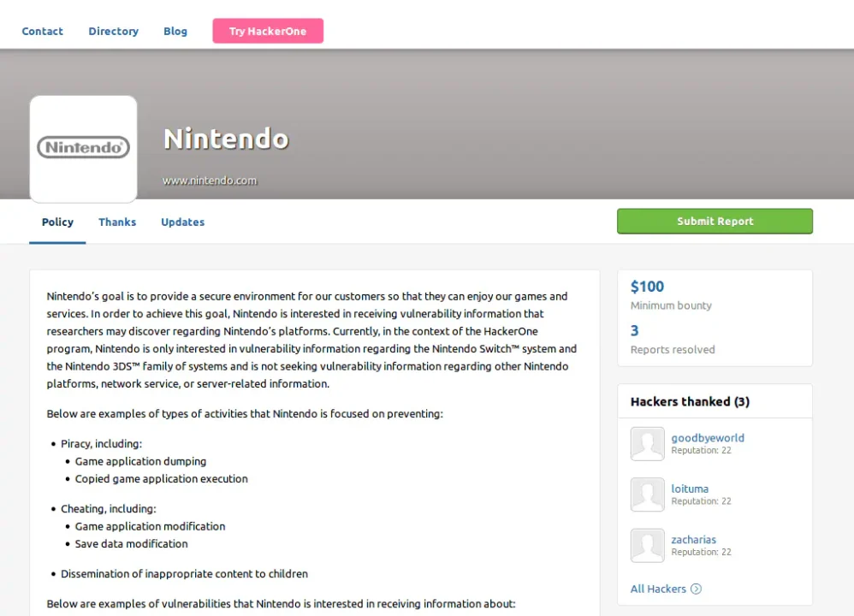
Task: Click zacharias's profile avatar
Action: click(647, 546)
